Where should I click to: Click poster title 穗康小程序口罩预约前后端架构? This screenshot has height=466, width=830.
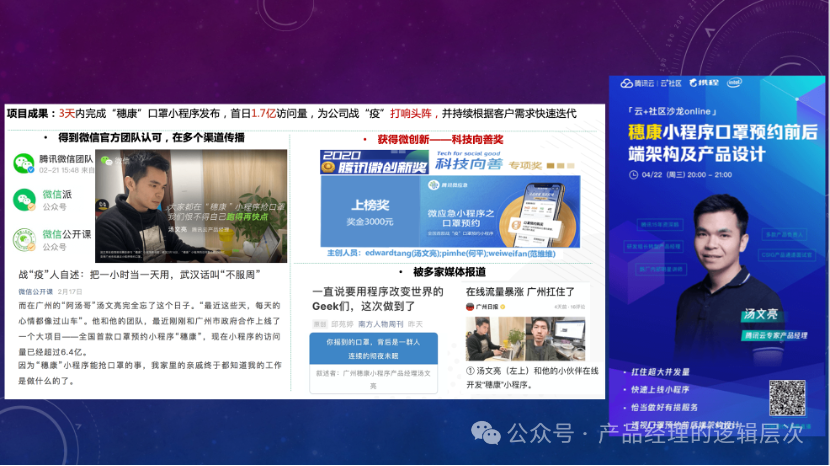[723, 143]
